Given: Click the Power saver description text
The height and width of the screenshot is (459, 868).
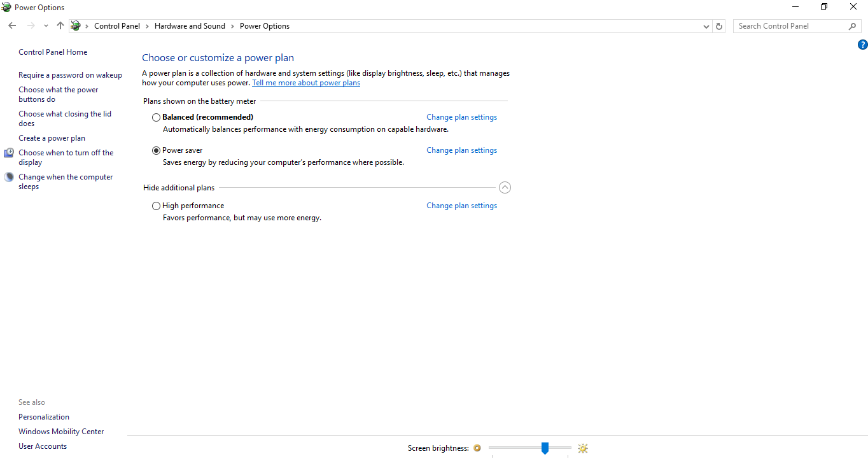Looking at the screenshot, I should tap(283, 162).
